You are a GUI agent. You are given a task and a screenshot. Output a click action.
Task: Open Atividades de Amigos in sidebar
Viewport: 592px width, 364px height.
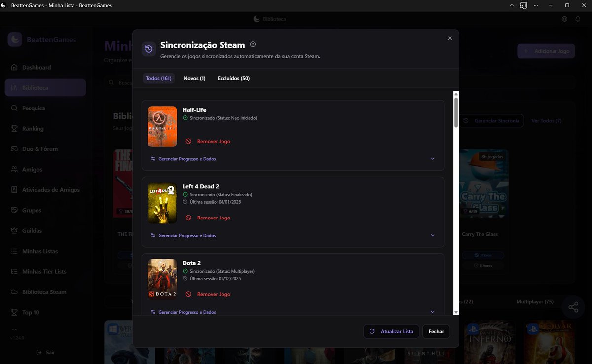(45, 190)
